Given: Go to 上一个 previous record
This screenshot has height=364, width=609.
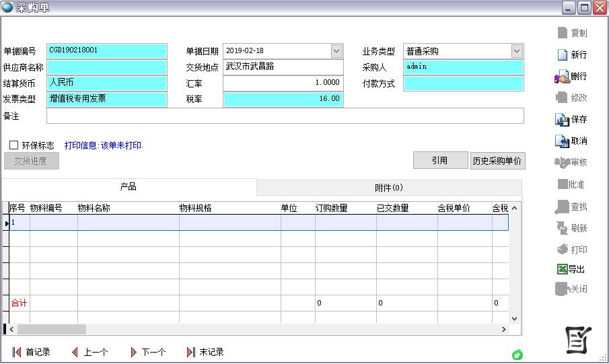Looking at the screenshot, I should tap(75, 352).
